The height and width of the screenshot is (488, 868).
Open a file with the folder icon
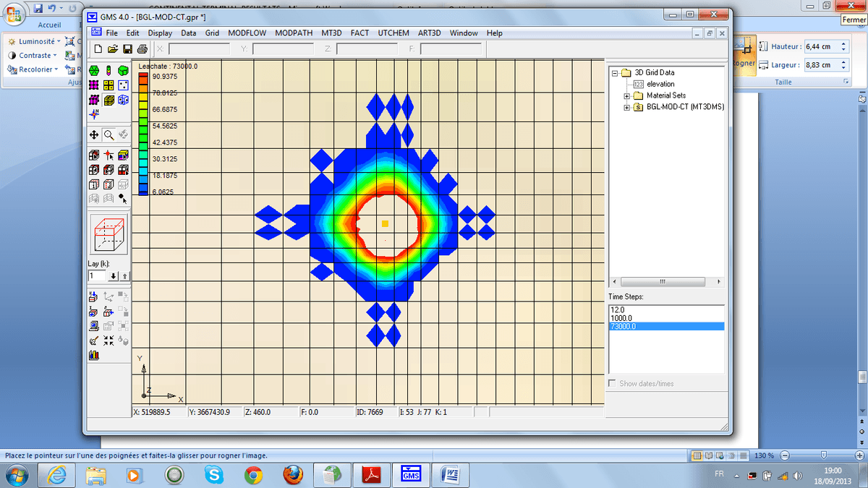point(112,49)
